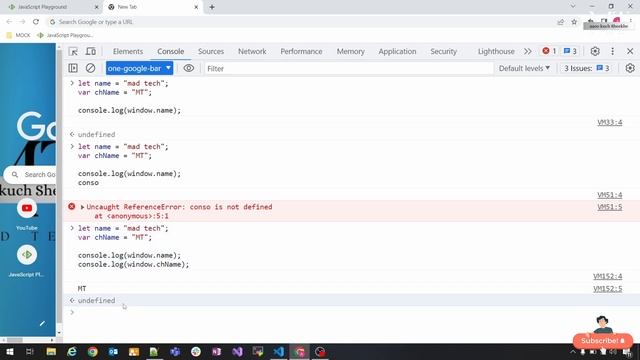Open the YouTube shortcut on the new tab page
Image resolution: width=640 pixels, height=360 pixels.
coord(27,208)
